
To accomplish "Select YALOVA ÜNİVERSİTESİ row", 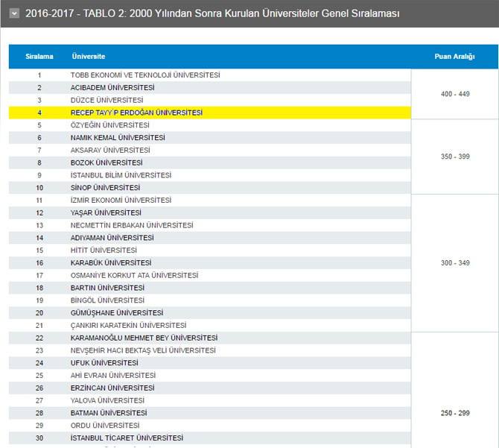I will point(210,400).
